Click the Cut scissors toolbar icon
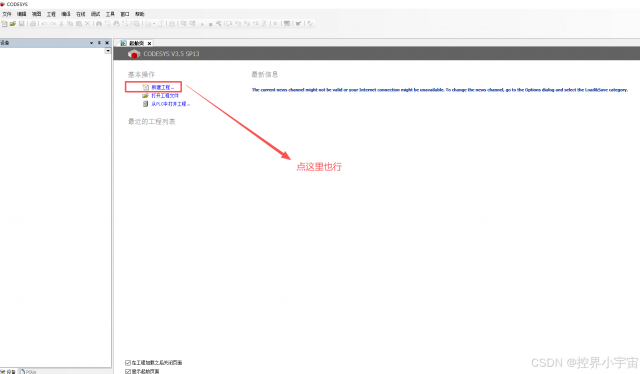The image size is (640, 374). point(61,24)
